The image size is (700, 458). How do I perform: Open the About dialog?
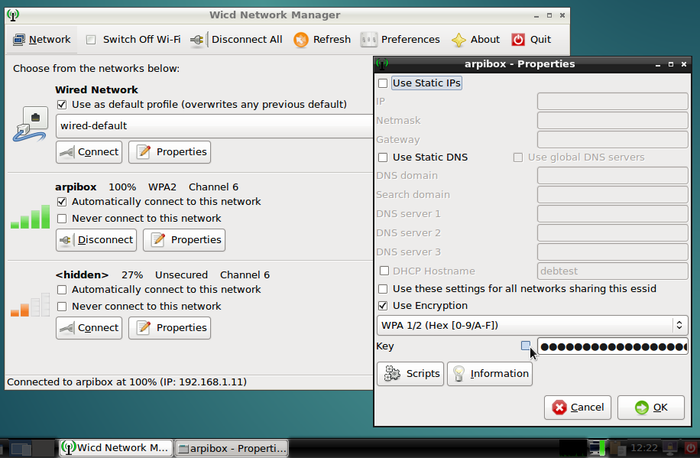click(x=475, y=40)
